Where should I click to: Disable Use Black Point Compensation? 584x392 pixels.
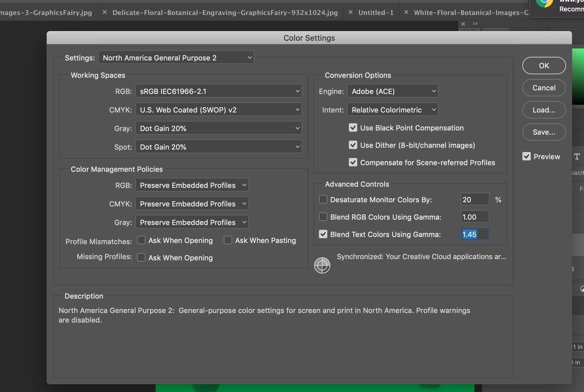tap(353, 128)
